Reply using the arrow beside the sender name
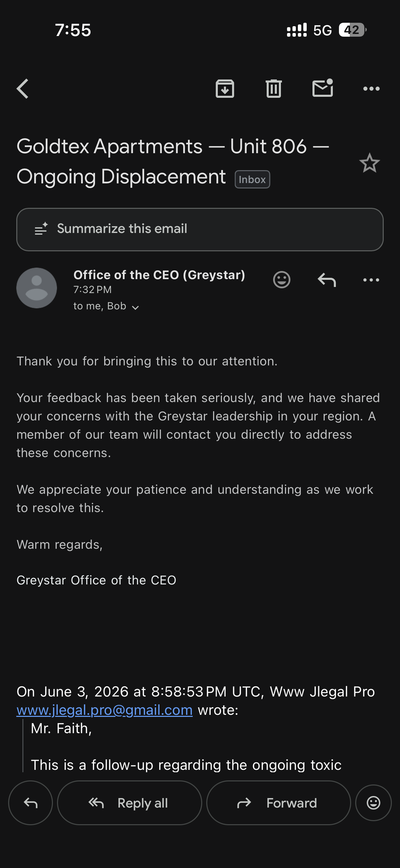 click(x=327, y=280)
